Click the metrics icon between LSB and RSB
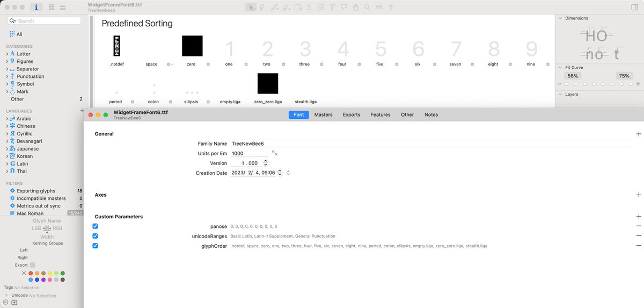The width and height of the screenshot is (644, 308). click(x=47, y=228)
